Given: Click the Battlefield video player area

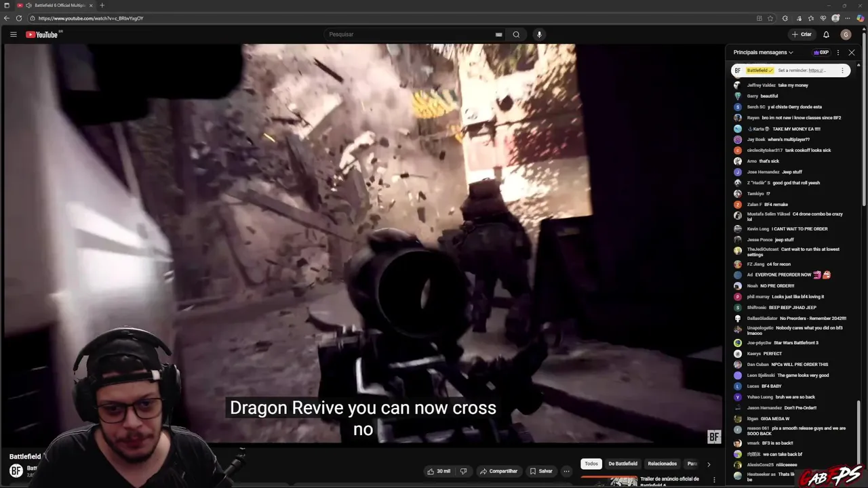Looking at the screenshot, I should click(x=363, y=244).
